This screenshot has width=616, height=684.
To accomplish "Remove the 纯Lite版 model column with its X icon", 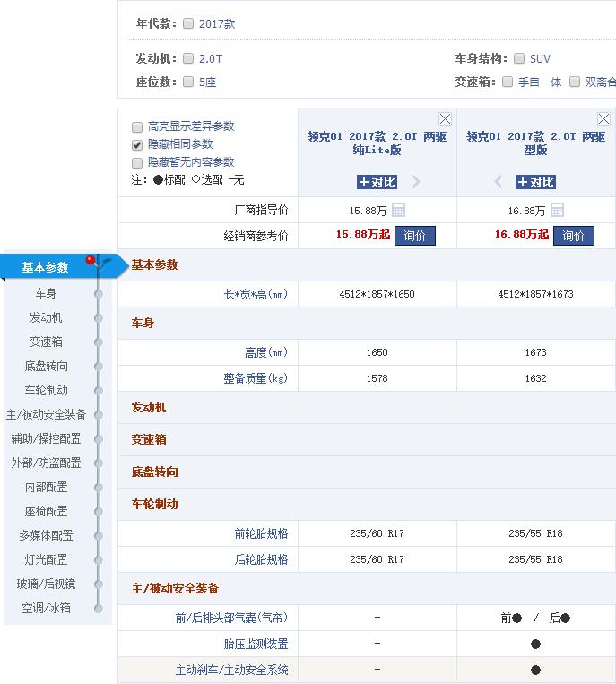I will (445, 118).
